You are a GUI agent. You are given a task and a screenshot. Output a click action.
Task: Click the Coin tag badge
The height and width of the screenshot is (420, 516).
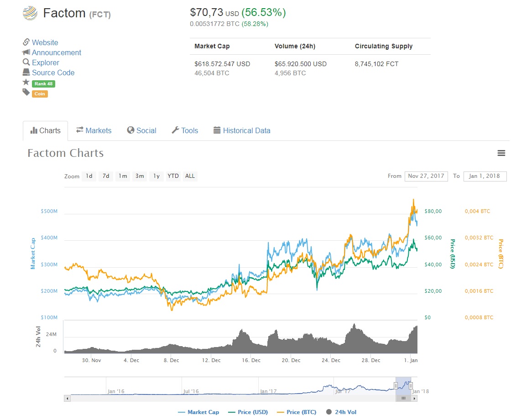(x=40, y=94)
